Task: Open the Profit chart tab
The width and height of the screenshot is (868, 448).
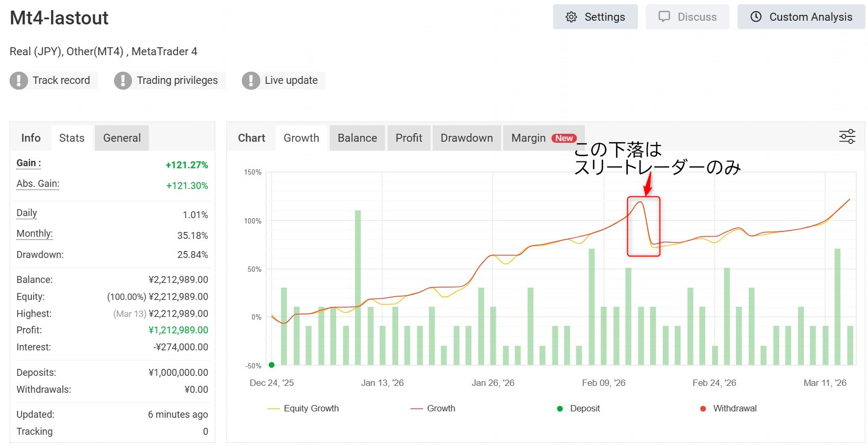Action: click(x=409, y=138)
